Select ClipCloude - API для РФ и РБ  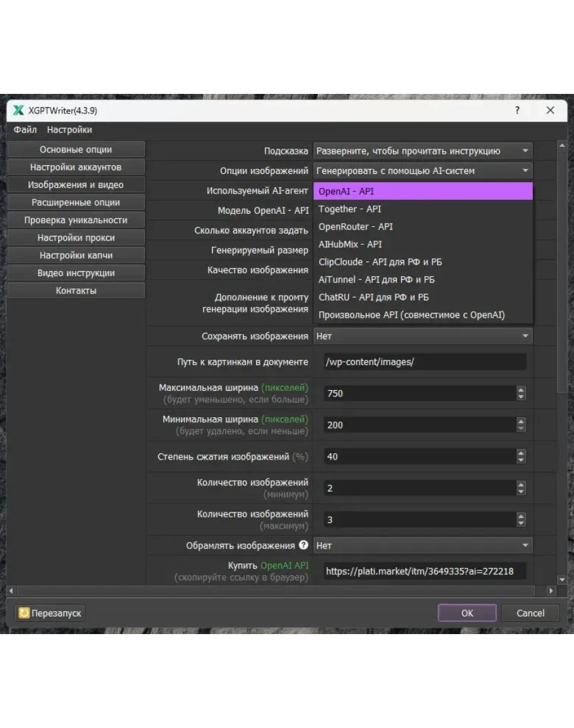click(423, 262)
